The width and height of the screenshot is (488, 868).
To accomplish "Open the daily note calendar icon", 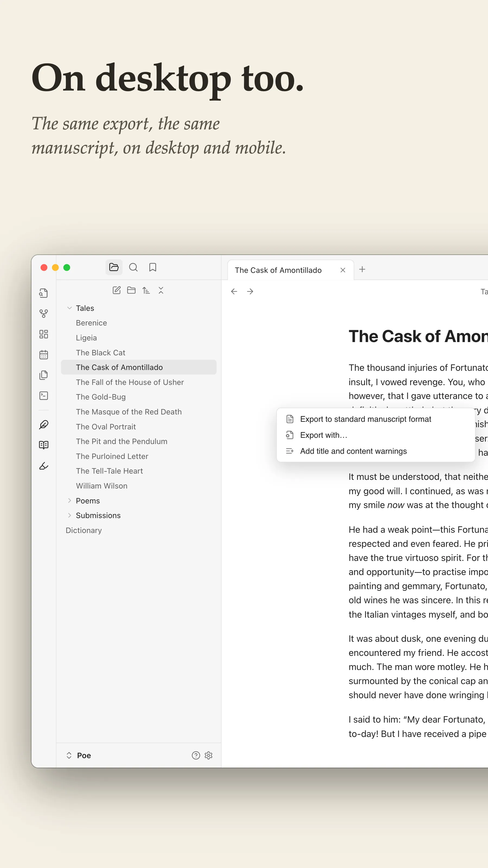I will (x=44, y=355).
